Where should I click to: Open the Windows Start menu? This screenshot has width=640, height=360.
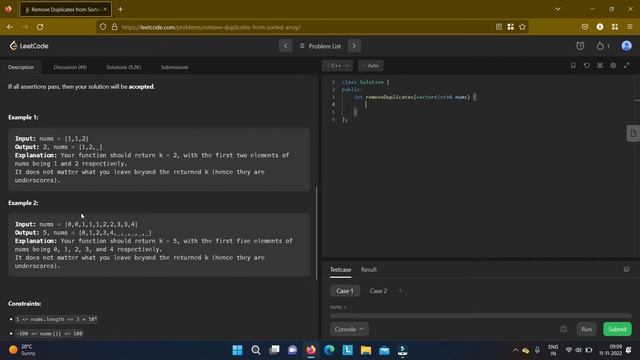tap(237, 350)
